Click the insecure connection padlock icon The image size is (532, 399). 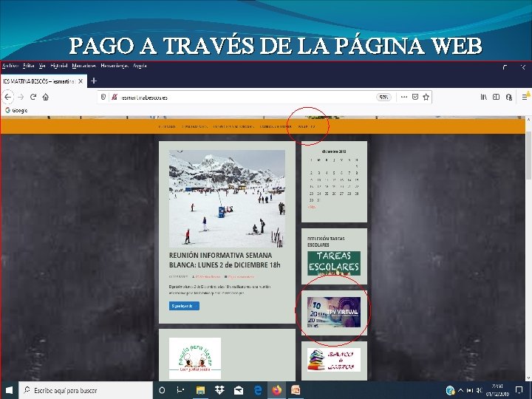[x=115, y=97]
